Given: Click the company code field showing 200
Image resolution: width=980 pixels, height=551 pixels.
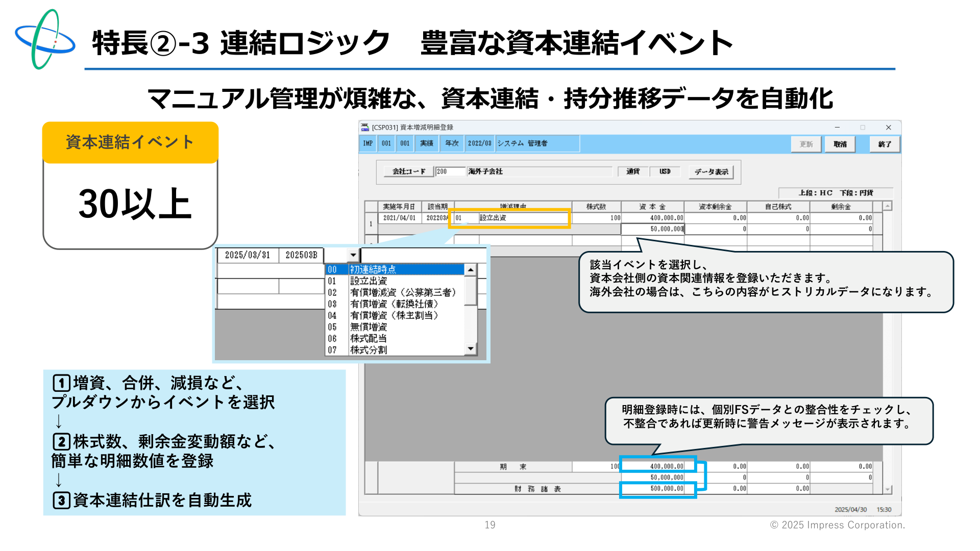Looking at the screenshot, I should 451,171.
